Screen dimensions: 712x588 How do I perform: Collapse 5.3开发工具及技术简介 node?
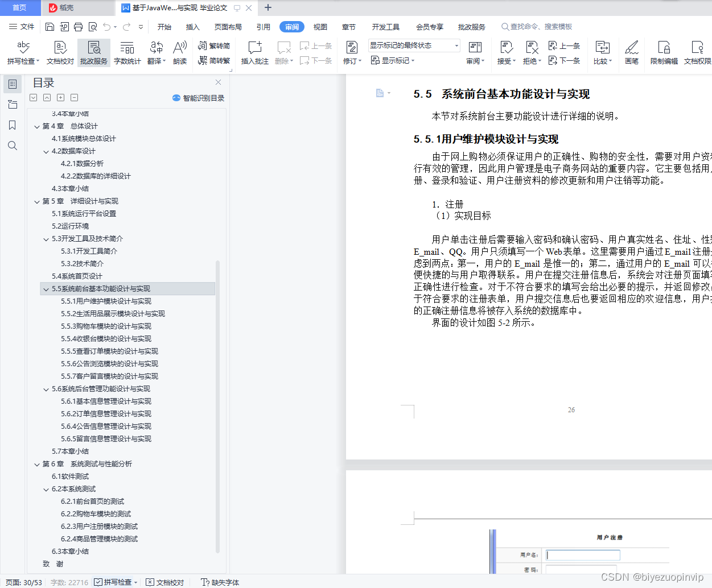pos(46,239)
